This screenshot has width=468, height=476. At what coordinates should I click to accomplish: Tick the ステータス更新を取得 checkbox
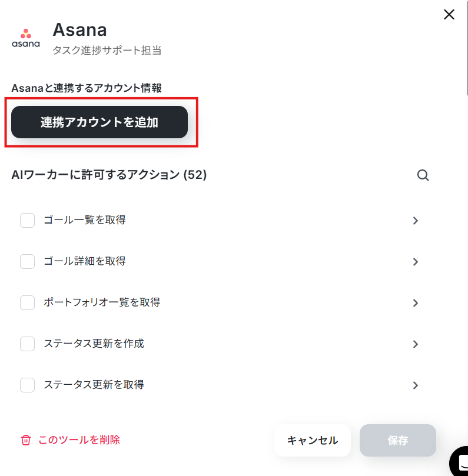pyautogui.click(x=28, y=385)
